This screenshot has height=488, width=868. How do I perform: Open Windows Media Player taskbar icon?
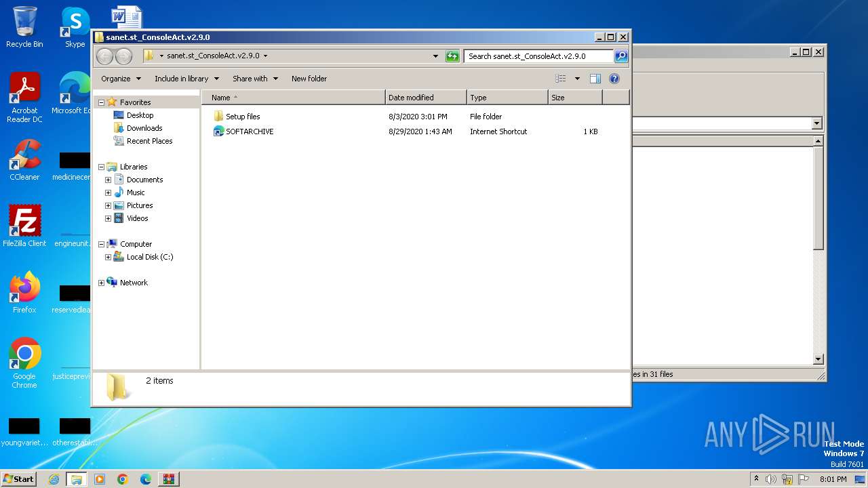(100, 479)
